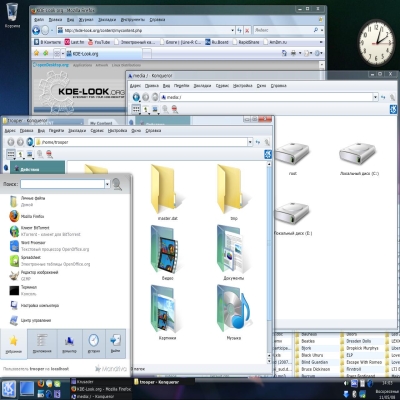Click the YouTube bookmark in the Firefox bookmarks bar
Screen dimensions: 400x400
pos(99,42)
